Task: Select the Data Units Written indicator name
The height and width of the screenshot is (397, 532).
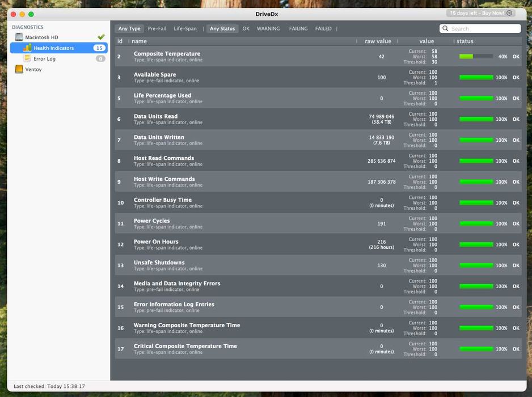Action: tap(159, 137)
